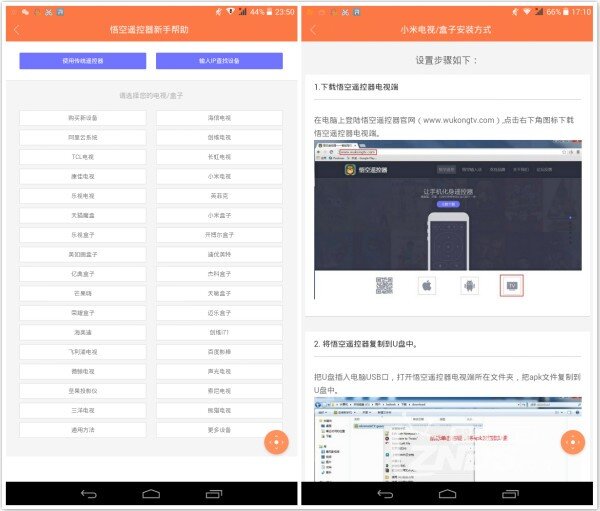Select 乐视电视 option

pos(83,196)
